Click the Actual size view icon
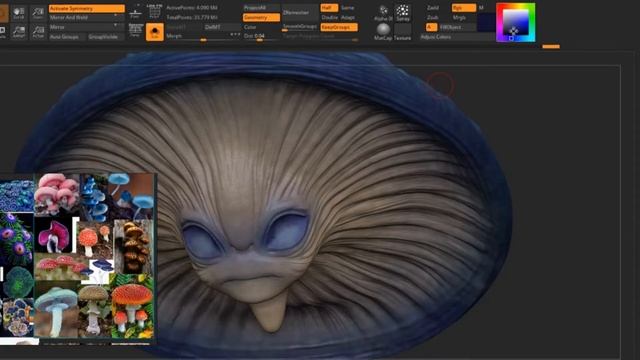Screen dimensions: 640x360 pyautogui.click(x=38, y=32)
